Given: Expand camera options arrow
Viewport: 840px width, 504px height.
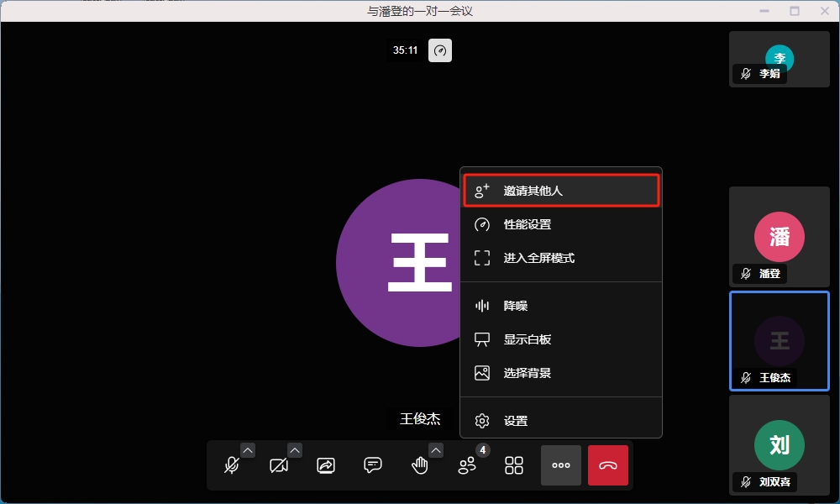Looking at the screenshot, I should pos(294,450).
